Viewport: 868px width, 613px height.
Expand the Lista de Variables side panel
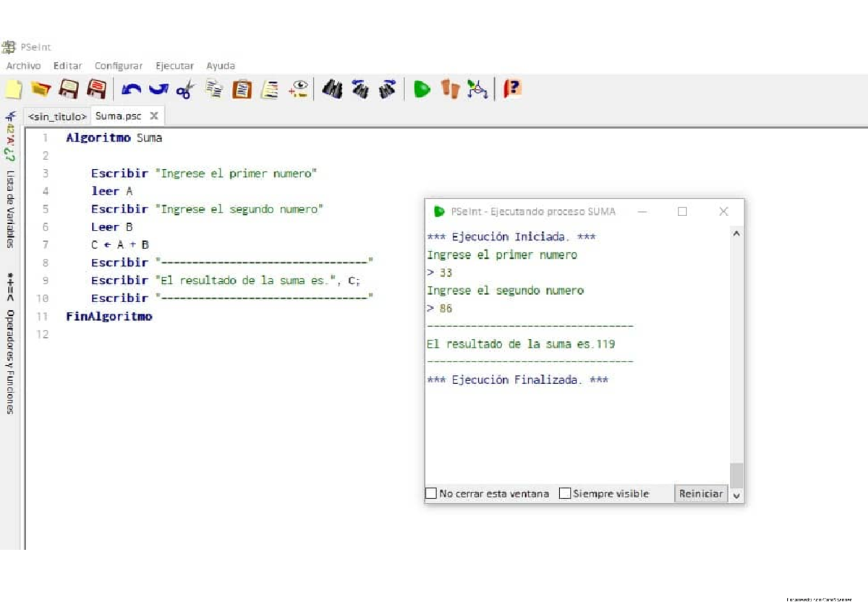tap(10, 209)
